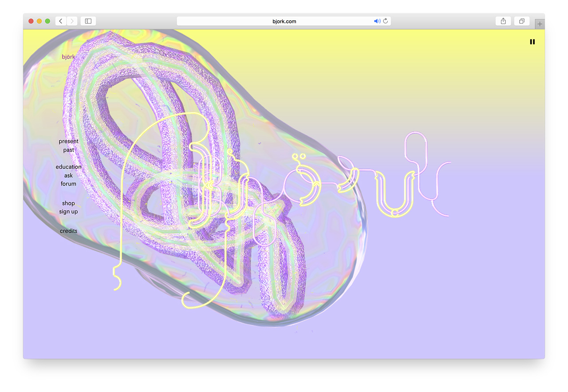The height and width of the screenshot is (392, 568).
Task: Open the Share menu icon
Action: [x=503, y=21]
